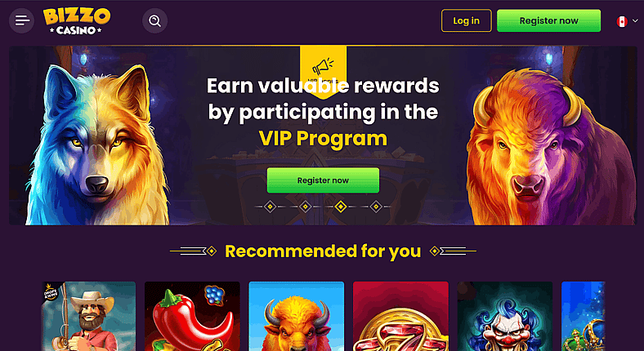The image size is (644, 351).
Task: Go to the second banner slide dot
Action: 305,207
